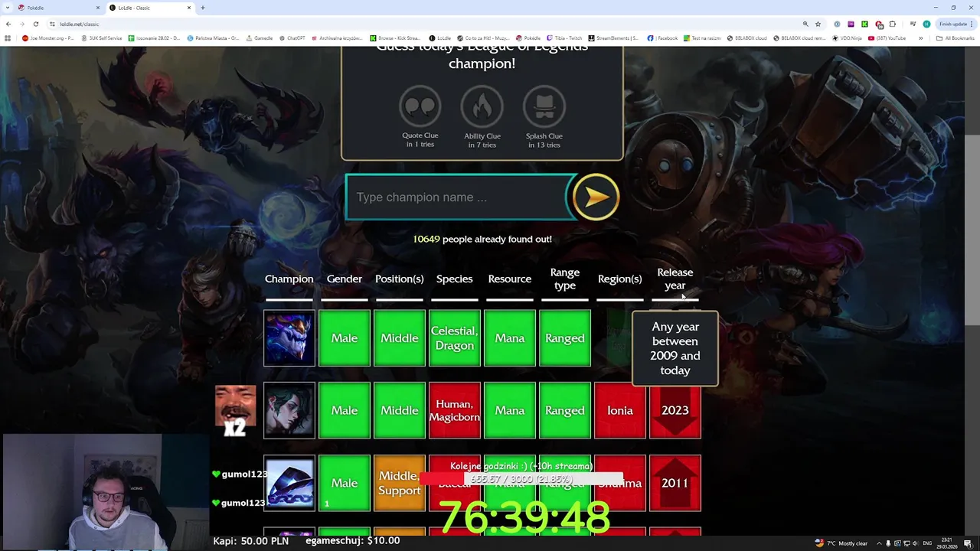Open the All Bookmarks folder
980x551 pixels.
point(955,38)
